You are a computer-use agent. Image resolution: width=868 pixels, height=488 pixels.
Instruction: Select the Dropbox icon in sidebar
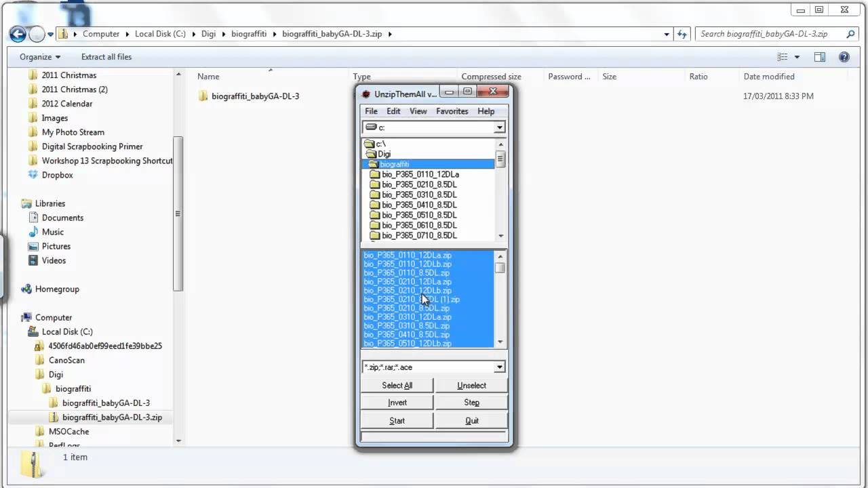point(33,175)
